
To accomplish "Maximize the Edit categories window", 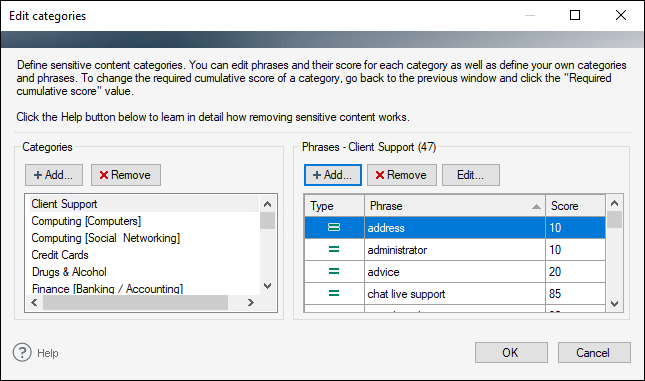I will tap(575, 15).
